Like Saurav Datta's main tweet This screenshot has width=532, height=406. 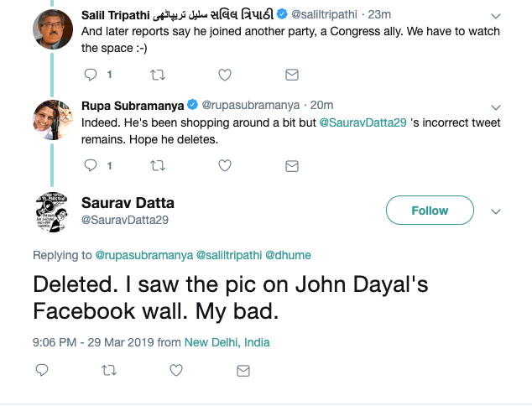tap(176, 370)
